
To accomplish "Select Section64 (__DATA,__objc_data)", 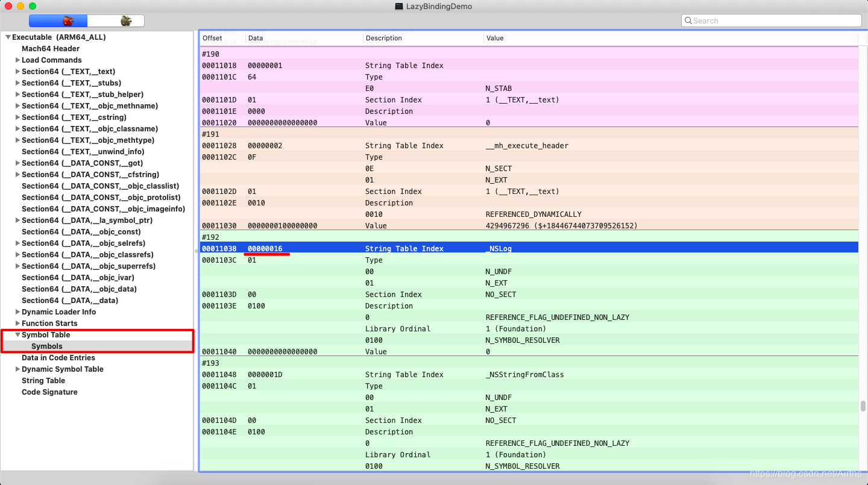I will (79, 289).
